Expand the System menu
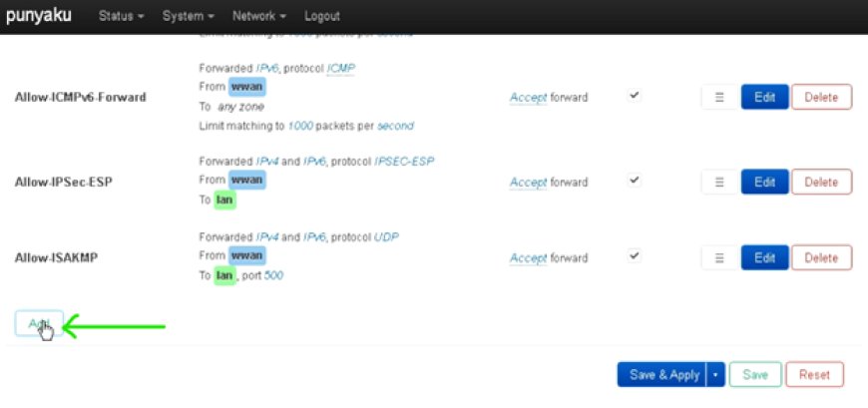 (x=189, y=16)
